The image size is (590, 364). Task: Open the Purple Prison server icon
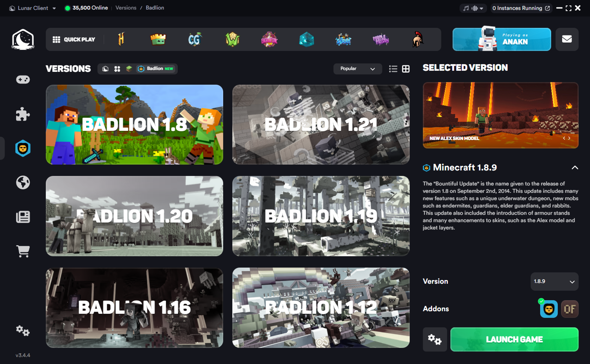[381, 40]
